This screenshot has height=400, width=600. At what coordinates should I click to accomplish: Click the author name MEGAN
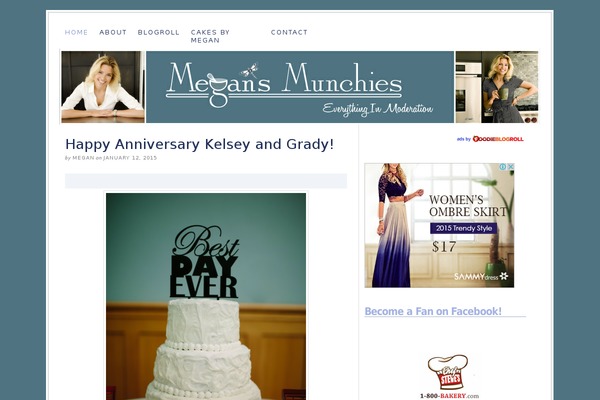[x=83, y=158]
